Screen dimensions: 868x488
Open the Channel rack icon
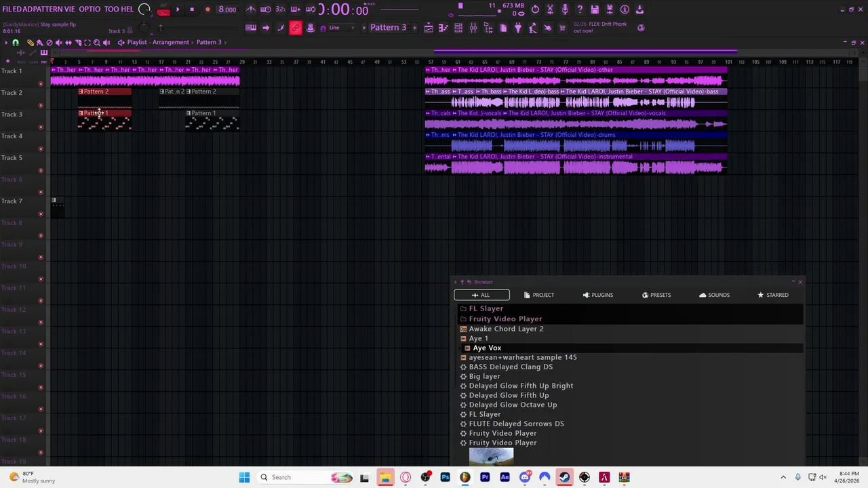[x=458, y=28]
